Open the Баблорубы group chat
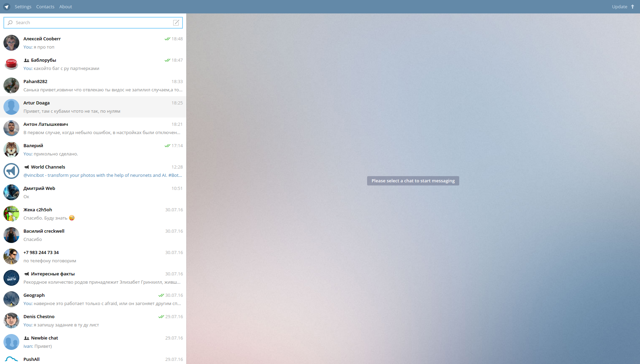640x364 pixels. coord(93,64)
